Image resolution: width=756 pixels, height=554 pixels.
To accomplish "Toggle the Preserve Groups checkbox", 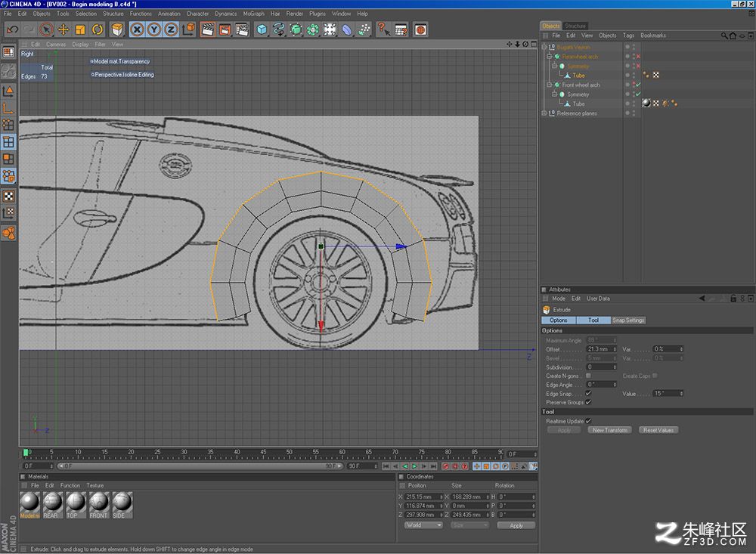I will tap(588, 402).
